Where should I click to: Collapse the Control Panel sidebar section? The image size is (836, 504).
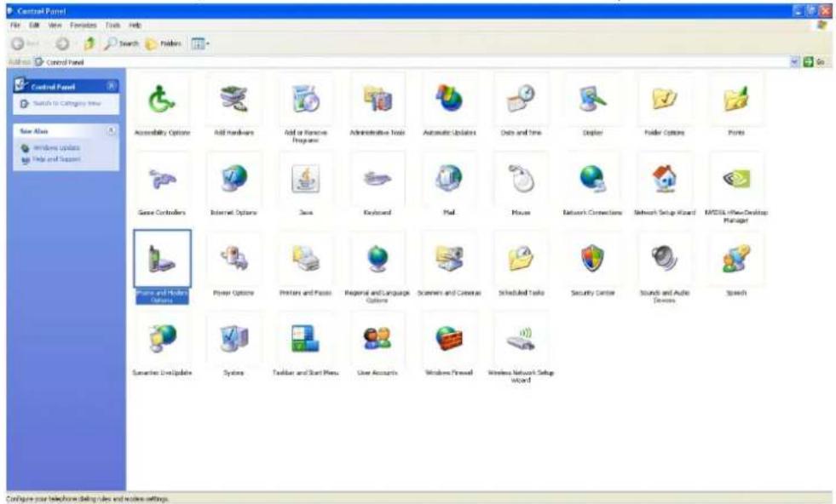click(111, 86)
